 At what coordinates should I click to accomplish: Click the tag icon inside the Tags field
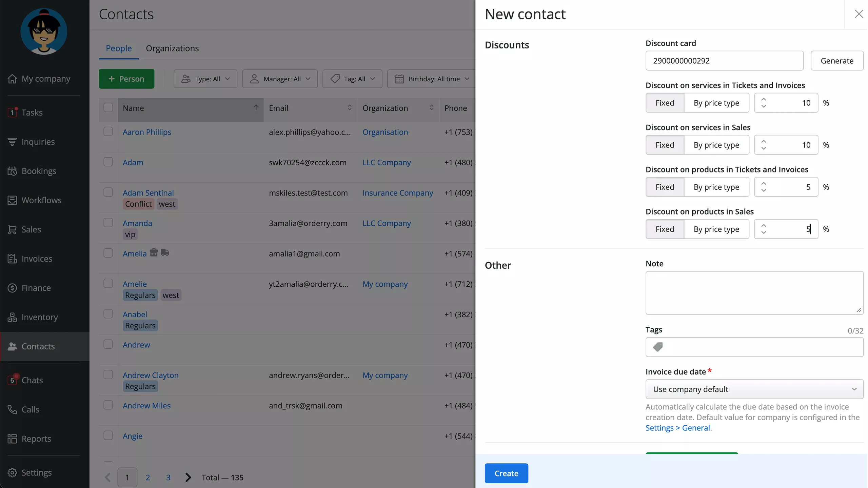pos(658,347)
